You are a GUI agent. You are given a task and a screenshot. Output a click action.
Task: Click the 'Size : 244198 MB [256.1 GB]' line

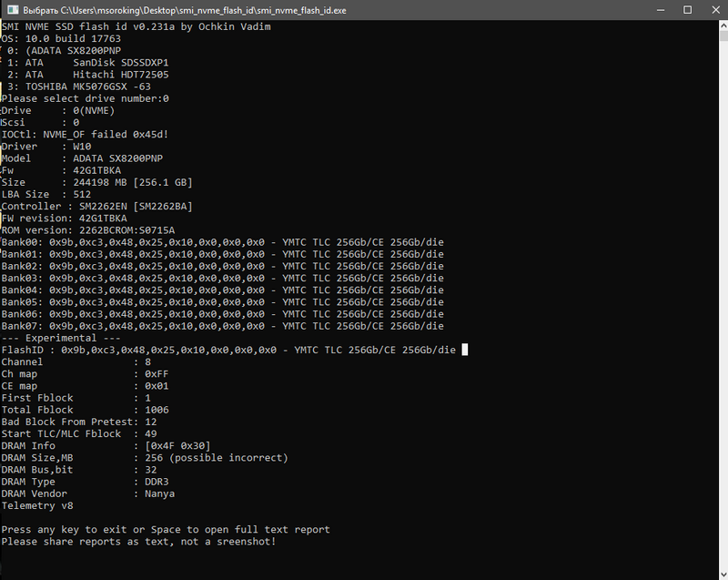[97, 182]
